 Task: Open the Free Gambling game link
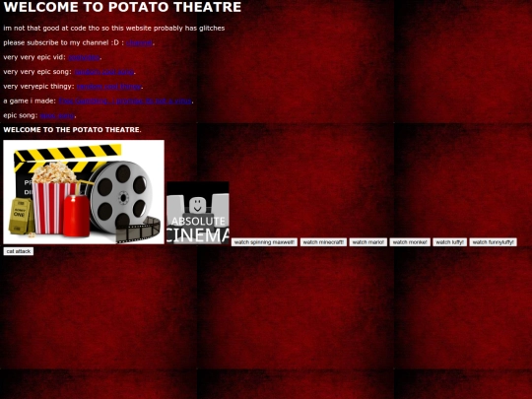click(125, 101)
